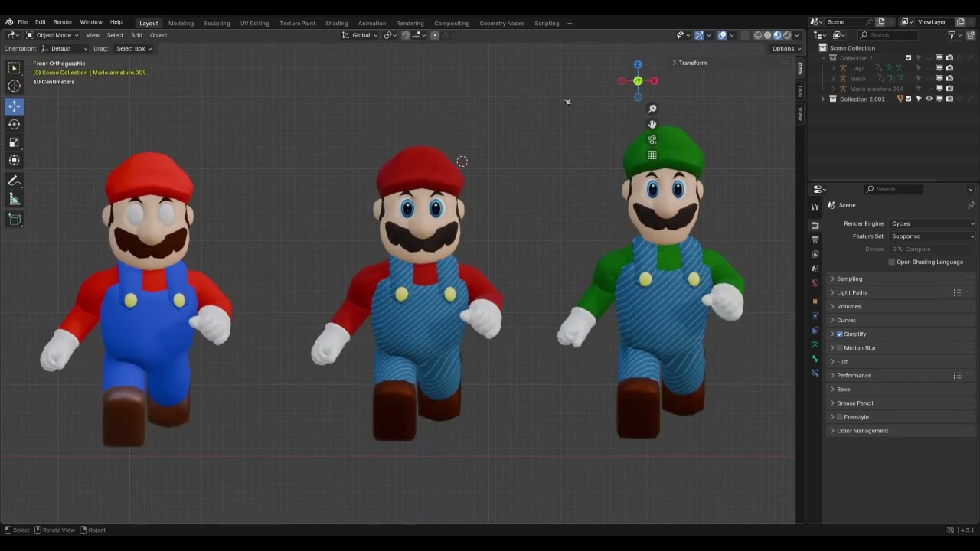Click the pan view hand icon
Screen dimensions: 980x551
point(652,124)
